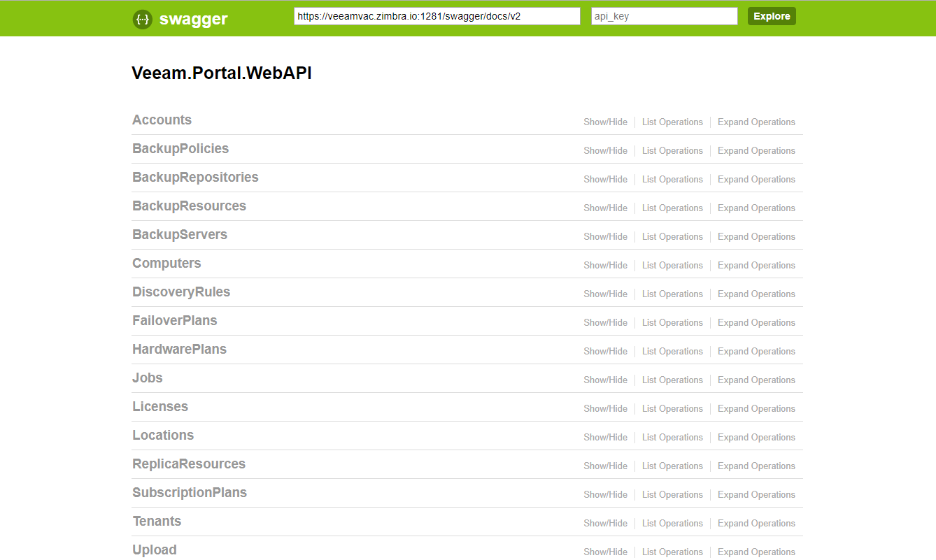Screen dimensions: 936x560
Task: List operations for Locations
Action: tap(672, 438)
